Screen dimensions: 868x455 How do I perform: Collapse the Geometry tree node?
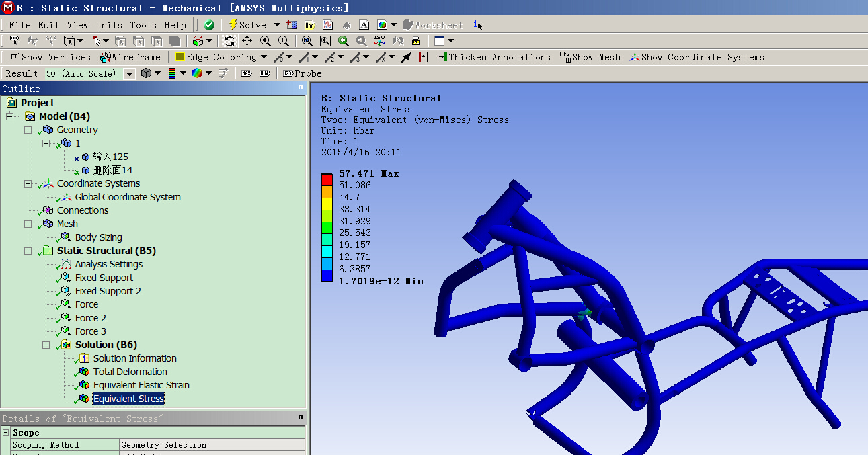28,130
